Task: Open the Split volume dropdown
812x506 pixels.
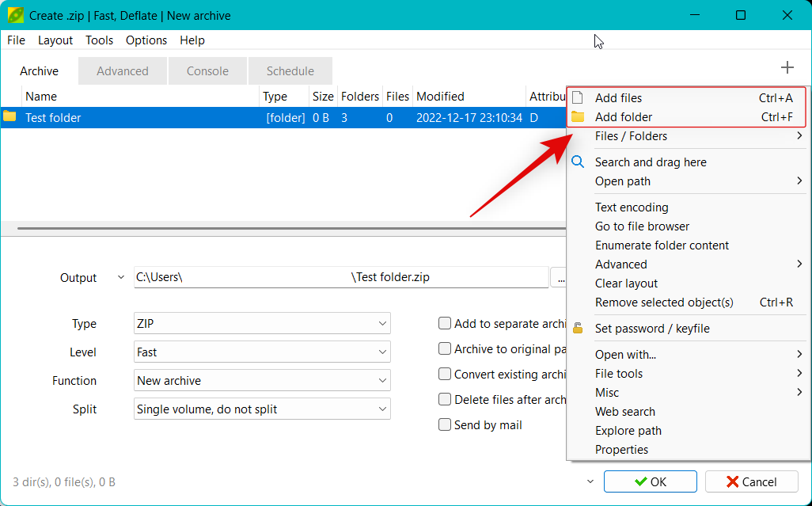Action: [x=263, y=409]
